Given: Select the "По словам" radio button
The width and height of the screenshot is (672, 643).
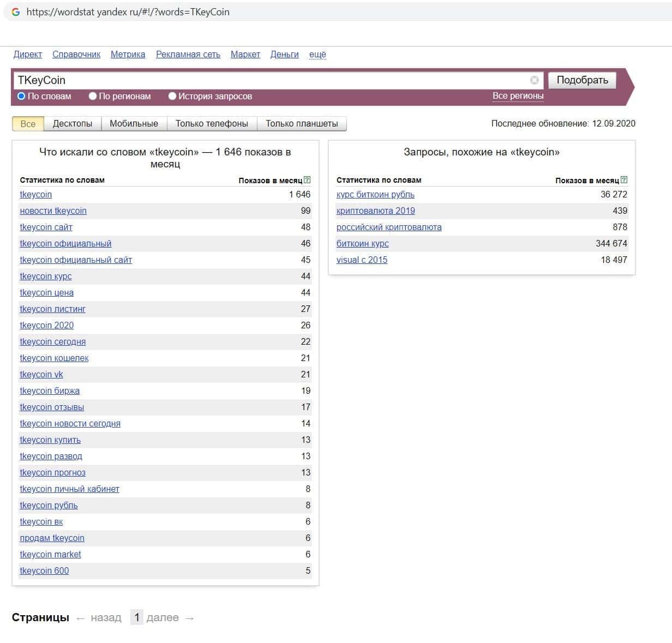Looking at the screenshot, I should [x=21, y=96].
